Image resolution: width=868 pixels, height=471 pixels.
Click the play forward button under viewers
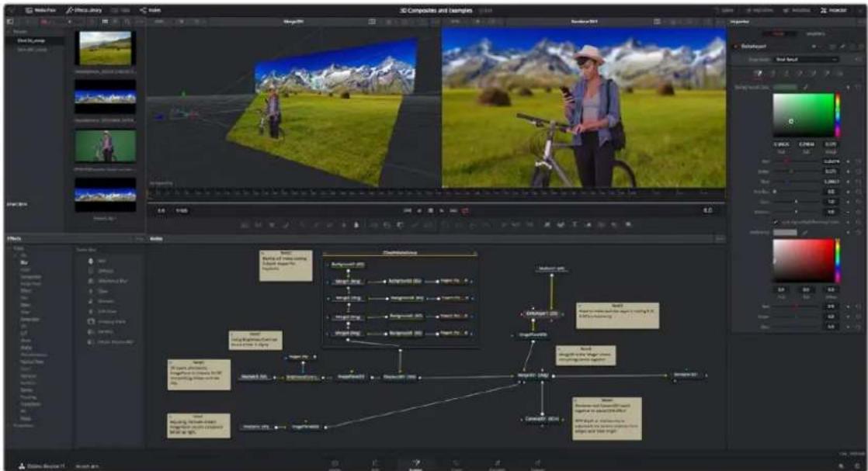click(441, 211)
